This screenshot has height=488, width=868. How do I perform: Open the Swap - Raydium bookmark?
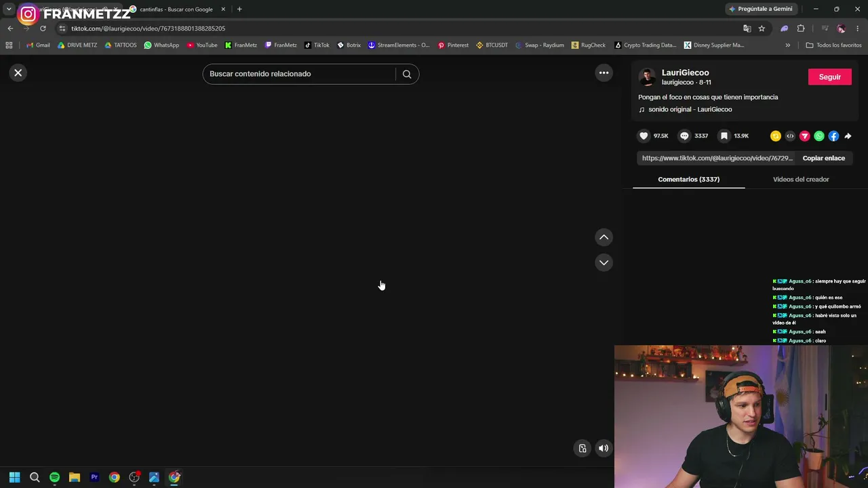(x=539, y=45)
